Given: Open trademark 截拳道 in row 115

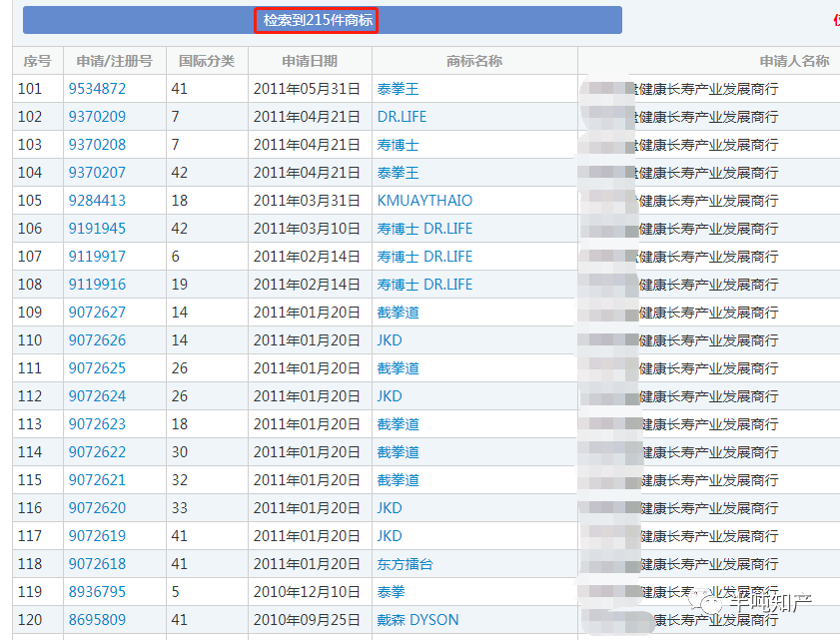Looking at the screenshot, I should pos(399,480).
